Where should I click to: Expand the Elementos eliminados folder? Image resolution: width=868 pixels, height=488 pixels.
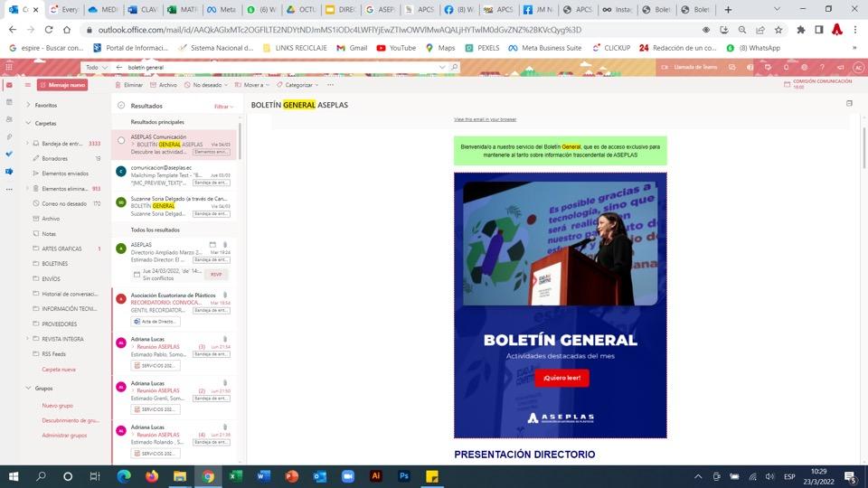coord(27,189)
